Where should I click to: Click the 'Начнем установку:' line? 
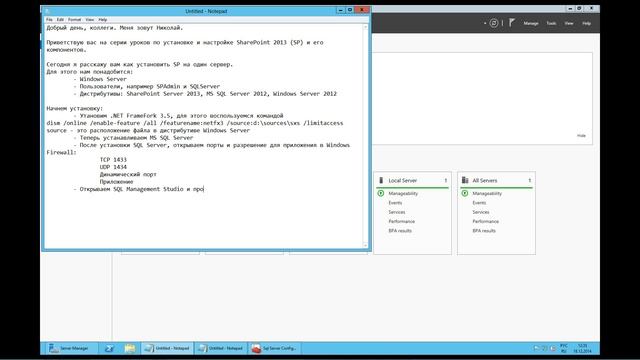coord(75,109)
